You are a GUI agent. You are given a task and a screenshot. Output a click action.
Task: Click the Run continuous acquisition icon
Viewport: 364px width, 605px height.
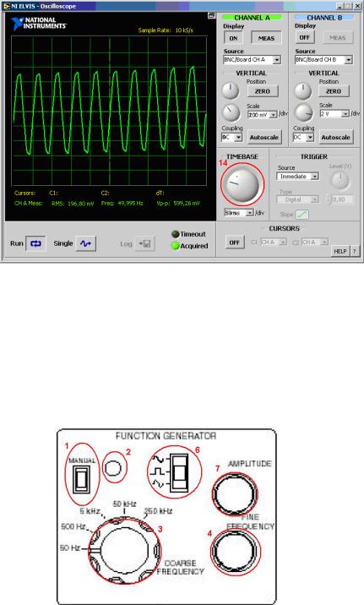pos(35,243)
